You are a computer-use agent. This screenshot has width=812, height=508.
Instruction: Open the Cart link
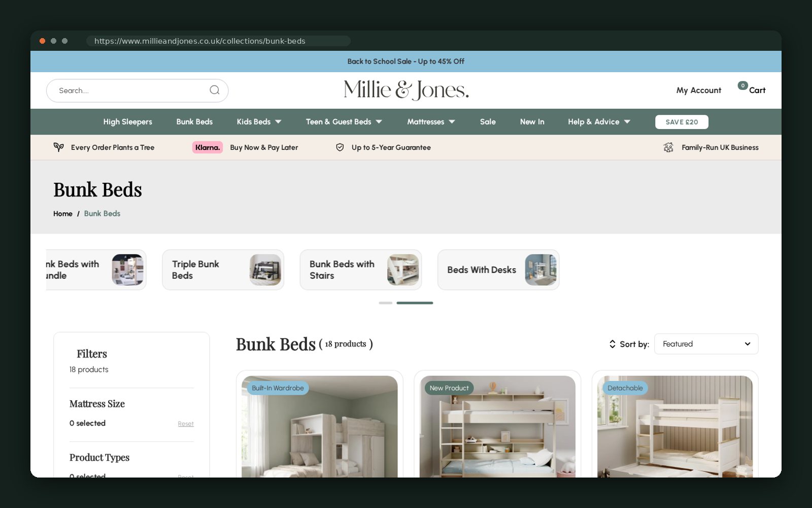[757, 90]
